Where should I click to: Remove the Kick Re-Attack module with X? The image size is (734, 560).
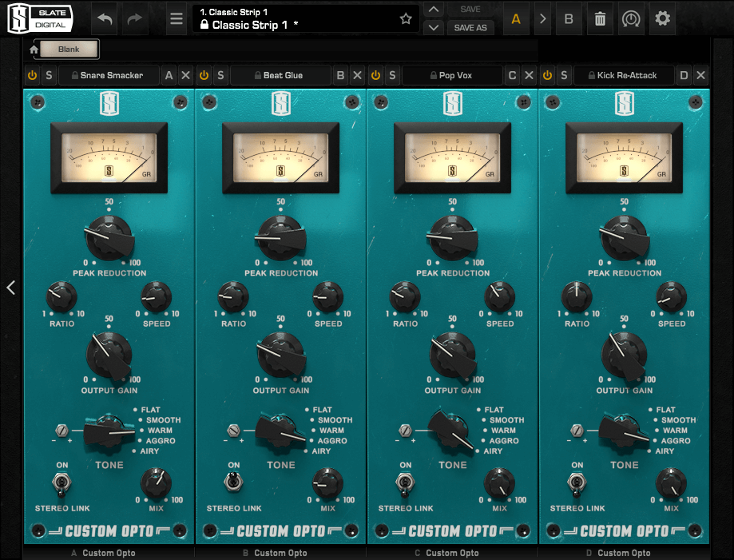(x=700, y=75)
